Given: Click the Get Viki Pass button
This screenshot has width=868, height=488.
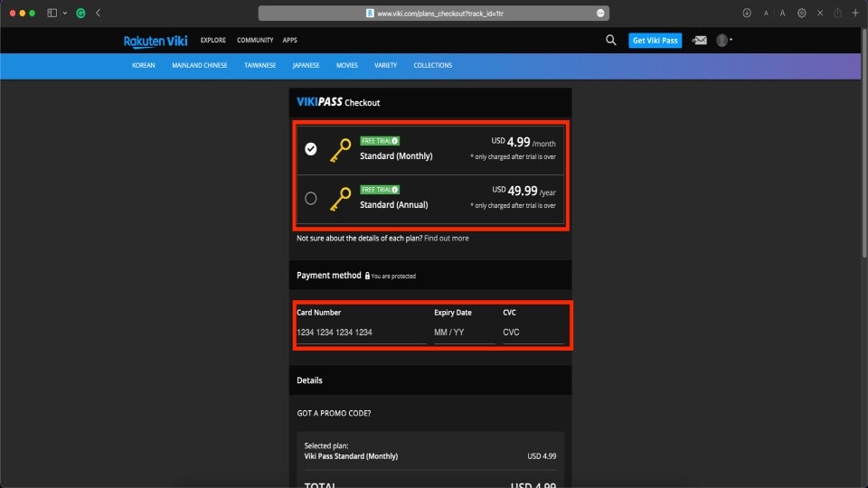Looking at the screenshot, I should (655, 41).
